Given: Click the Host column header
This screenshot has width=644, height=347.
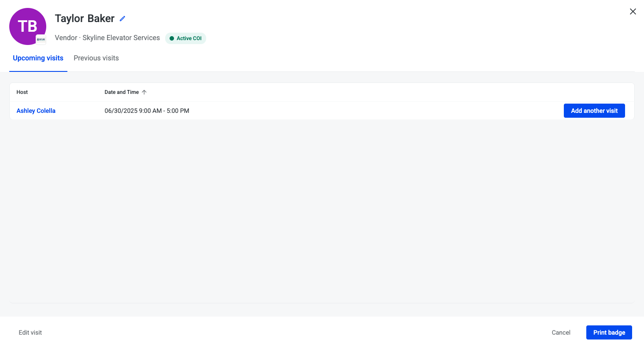Looking at the screenshot, I should pyautogui.click(x=22, y=92).
